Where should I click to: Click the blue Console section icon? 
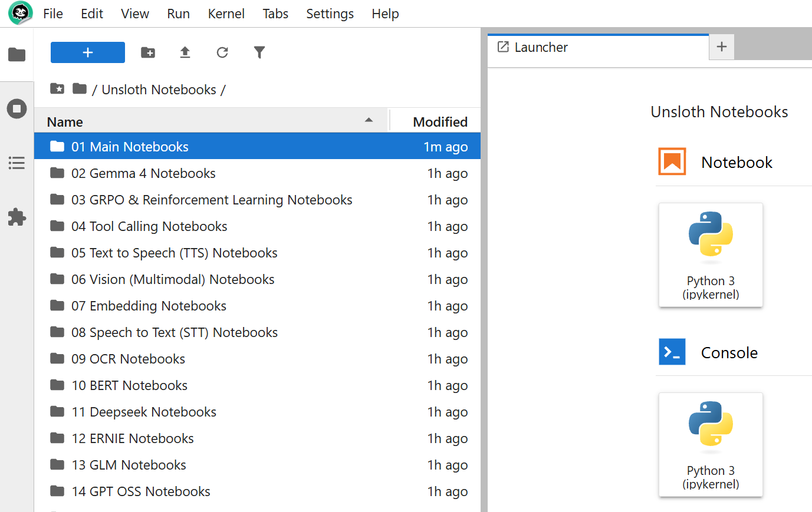click(672, 352)
